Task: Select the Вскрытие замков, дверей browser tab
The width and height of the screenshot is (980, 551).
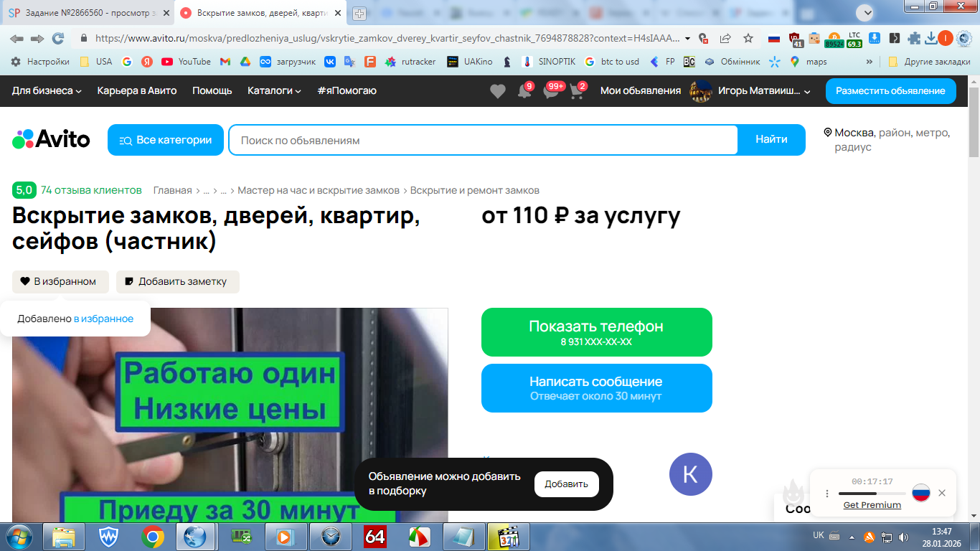Action: click(262, 14)
